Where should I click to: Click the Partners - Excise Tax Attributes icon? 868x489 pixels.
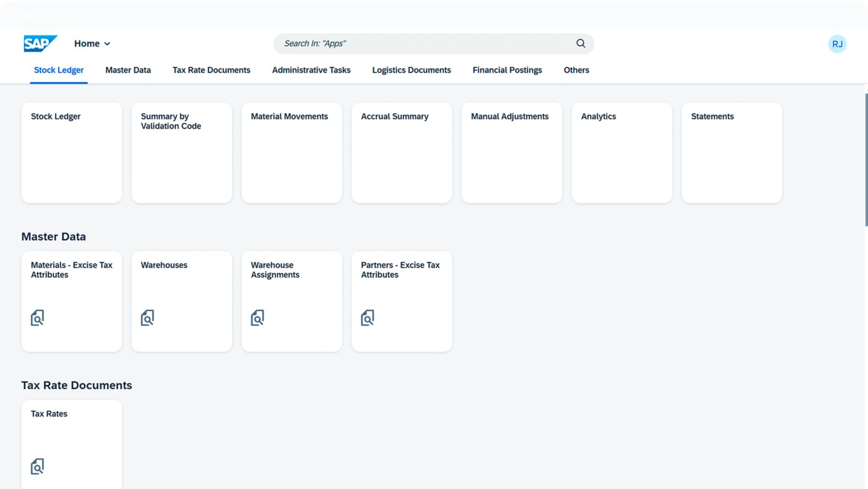[x=367, y=318]
